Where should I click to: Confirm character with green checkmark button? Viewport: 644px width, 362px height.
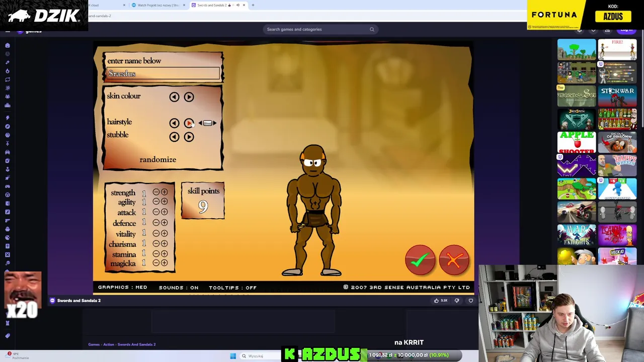[x=420, y=260]
